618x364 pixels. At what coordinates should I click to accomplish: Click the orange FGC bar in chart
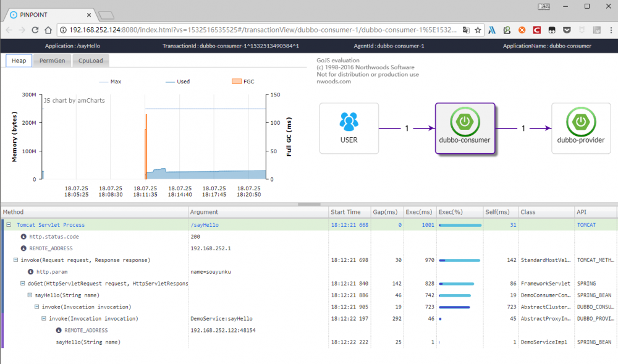[146, 146]
